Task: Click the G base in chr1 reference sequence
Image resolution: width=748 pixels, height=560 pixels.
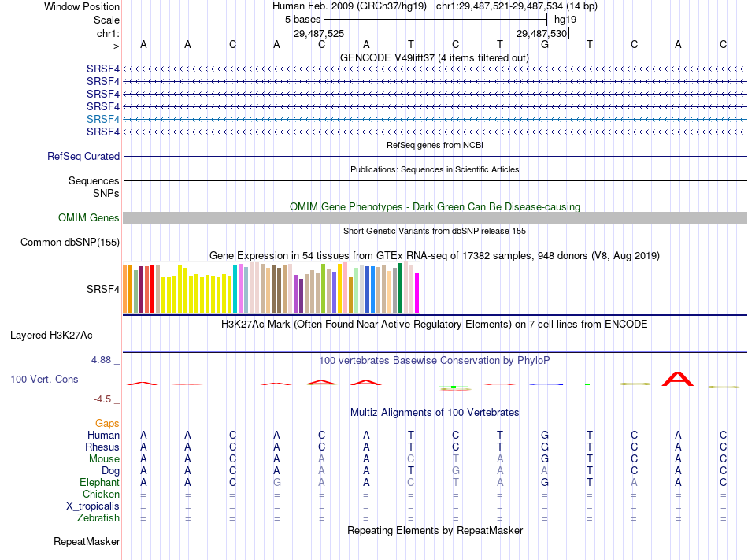Action: [x=545, y=44]
